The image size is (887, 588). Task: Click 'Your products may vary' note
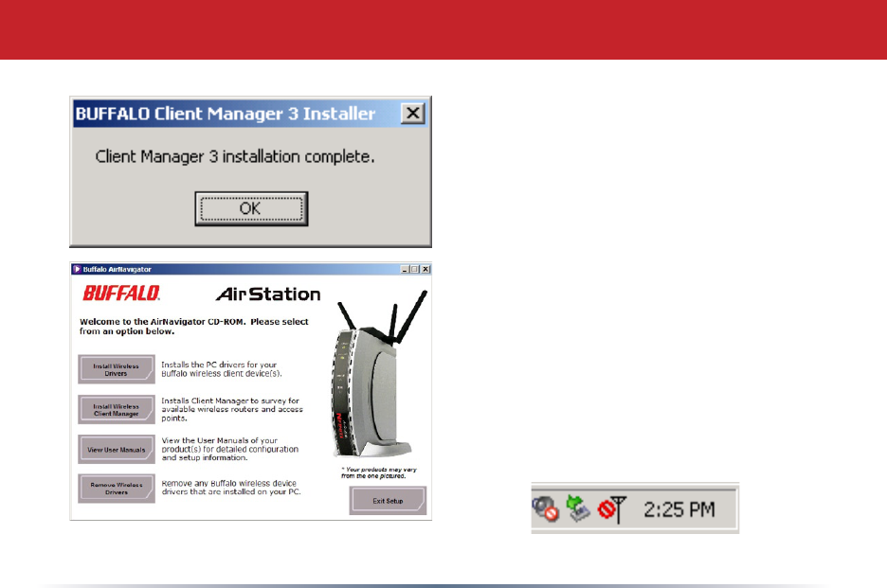pos(378,472)
